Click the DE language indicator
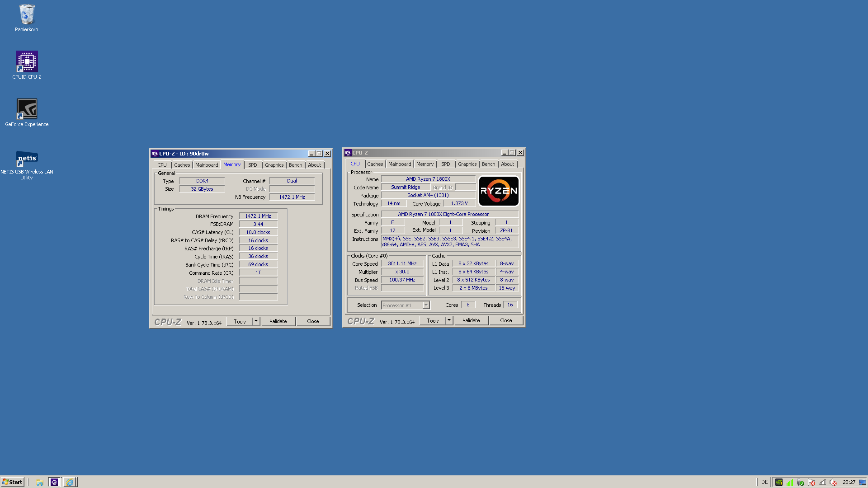Image resolution: width=868 pixels, height=488 pixels. click(x=764, y=482)
